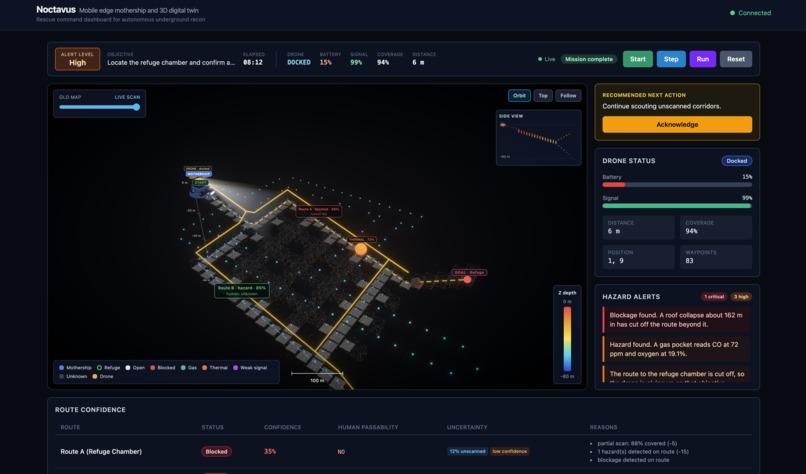Click the 1 critical hazard badge
Image resolution: width=806 pixels, height=474 pixels.
(714, 297)
